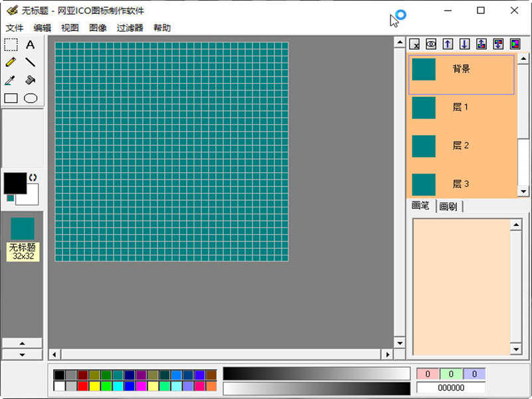Click the blue B value field
This screenshot has height=399, width=532.
474,374
